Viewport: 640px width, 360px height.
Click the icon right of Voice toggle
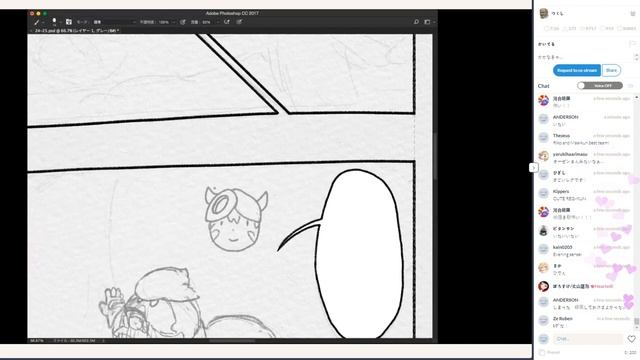pos(631,86)
